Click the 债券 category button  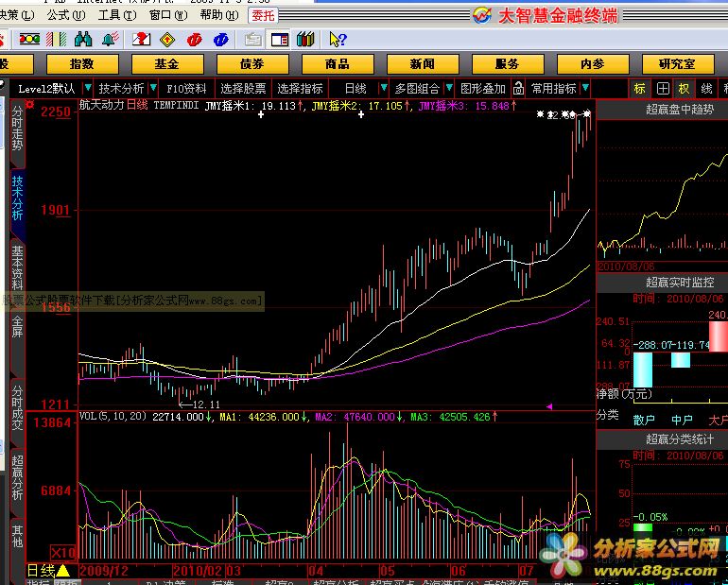[x=252, y=64]
